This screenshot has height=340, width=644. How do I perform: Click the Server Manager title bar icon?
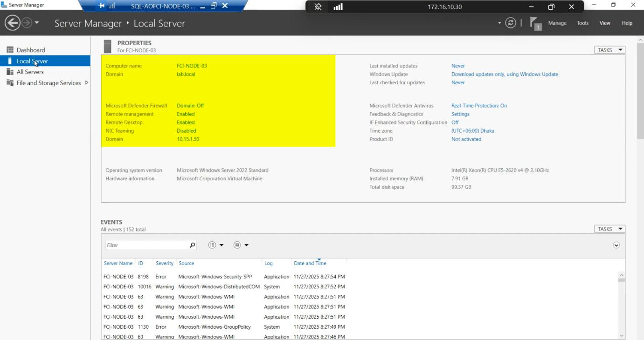point(4,5)
